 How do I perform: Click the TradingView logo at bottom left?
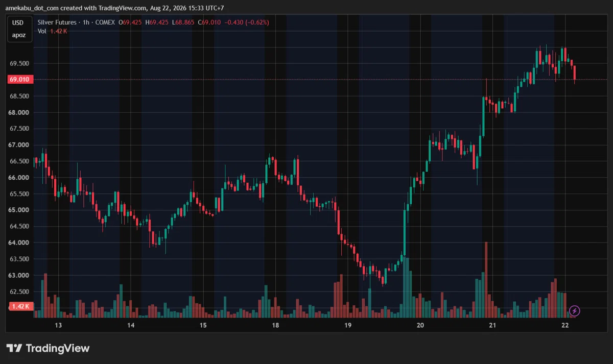tap(48, 348)
